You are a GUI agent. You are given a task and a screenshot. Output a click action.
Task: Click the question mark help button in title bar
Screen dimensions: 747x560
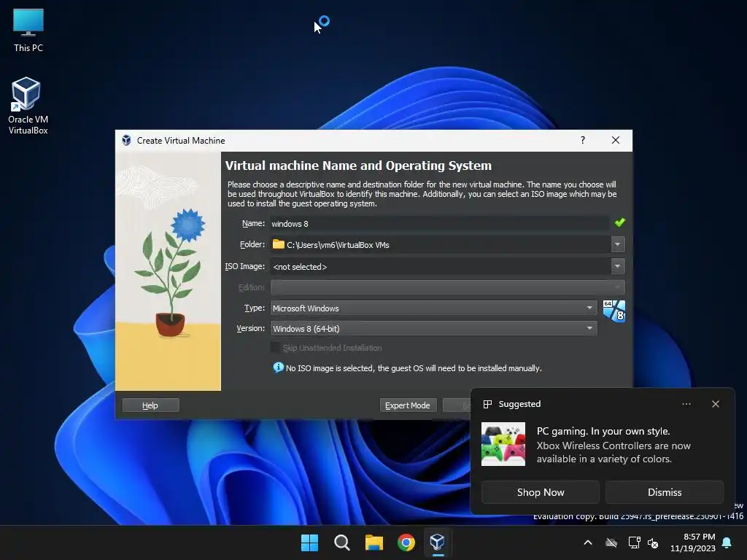pos(583,140)
